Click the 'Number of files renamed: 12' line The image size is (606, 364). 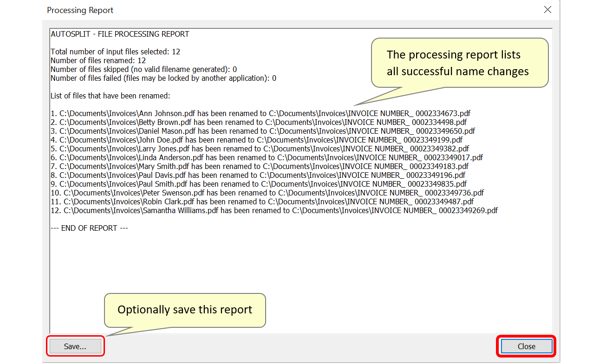click(x=98, y=60)
